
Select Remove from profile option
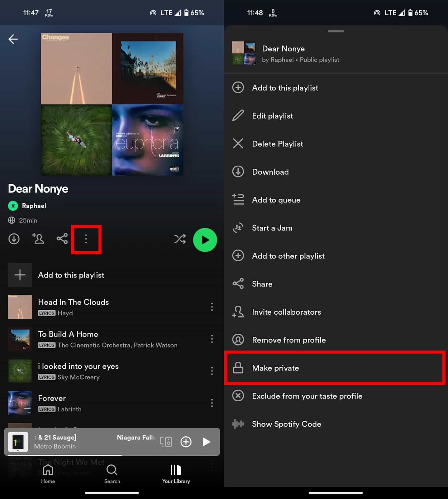[336, 340]
